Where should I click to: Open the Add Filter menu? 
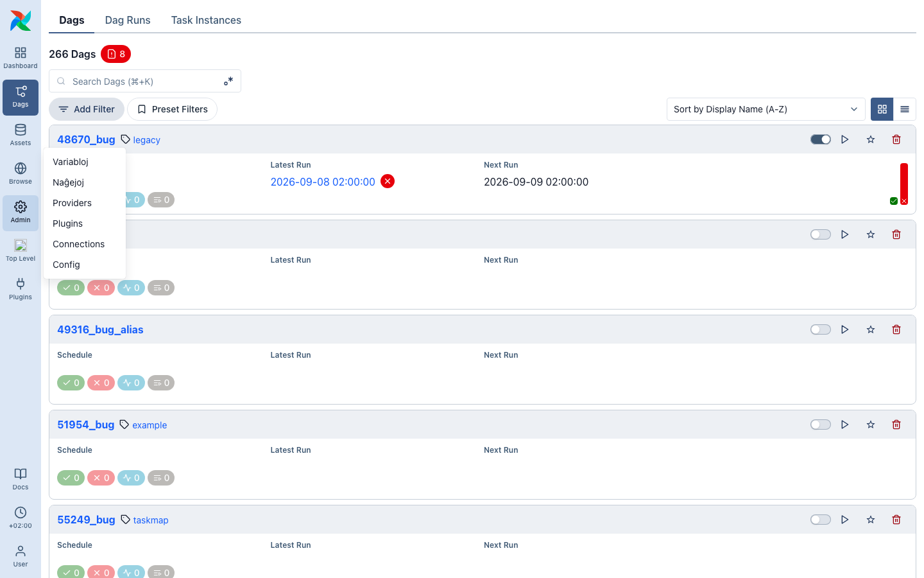(87, 109)
